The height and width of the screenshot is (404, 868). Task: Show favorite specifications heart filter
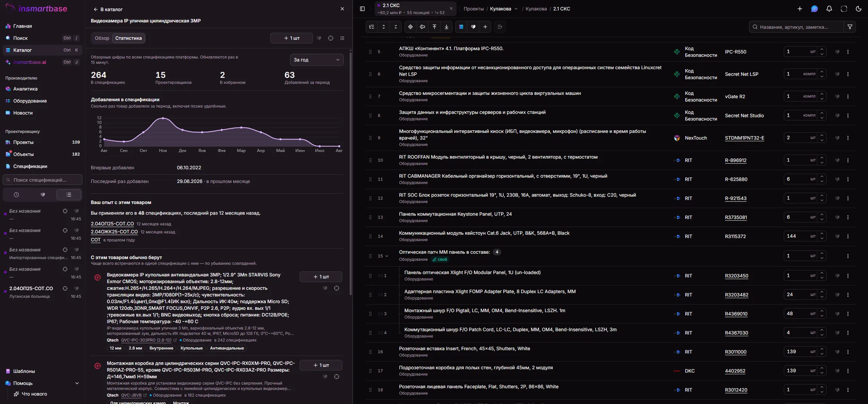point(43,195)
